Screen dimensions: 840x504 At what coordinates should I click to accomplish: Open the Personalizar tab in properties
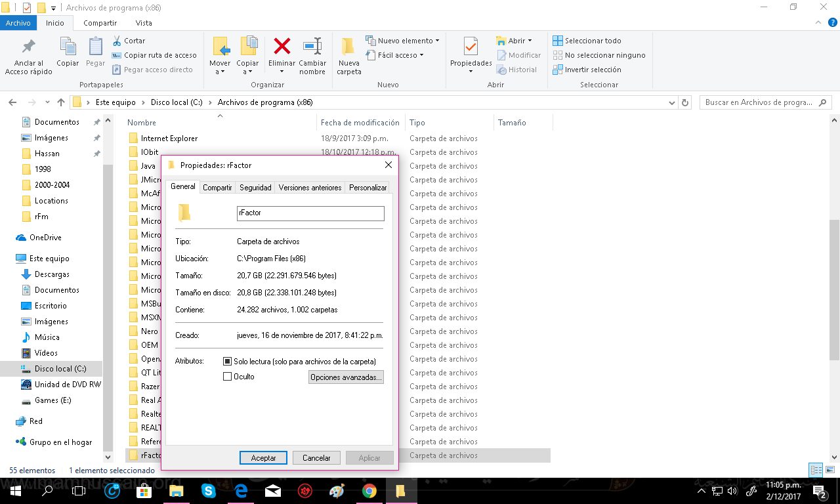367,188
